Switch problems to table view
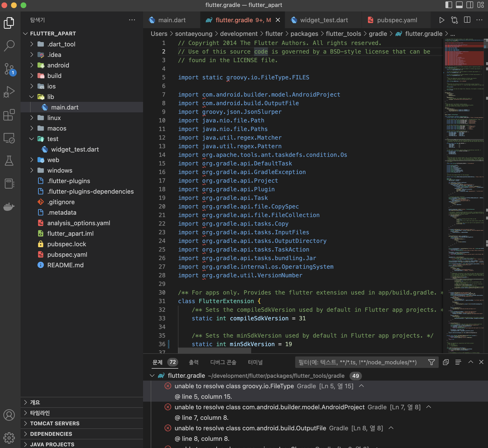 coord(458,362)
